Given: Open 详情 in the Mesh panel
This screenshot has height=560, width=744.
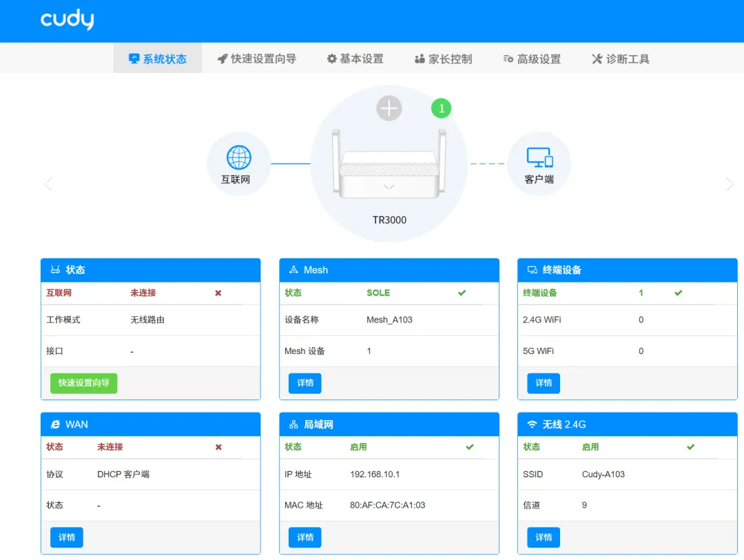Looking at the screenshot, I should (305, 383).
